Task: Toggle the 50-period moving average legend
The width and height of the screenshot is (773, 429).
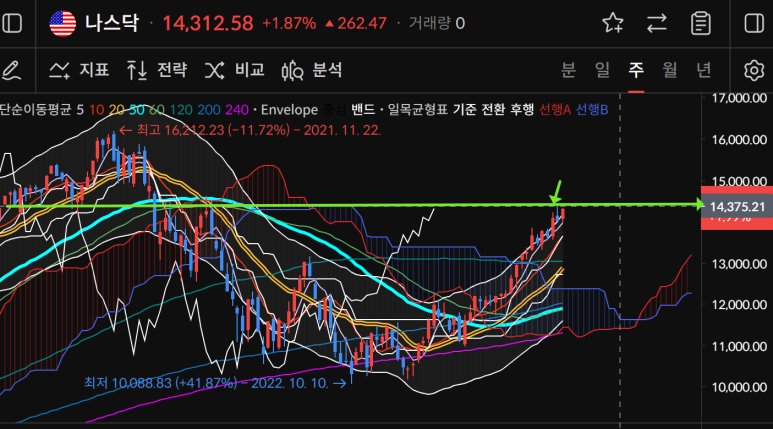Action: [137, 109]
